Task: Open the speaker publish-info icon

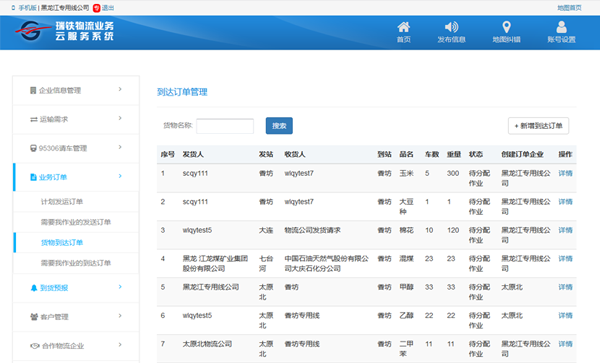Action: coord(451,27)
